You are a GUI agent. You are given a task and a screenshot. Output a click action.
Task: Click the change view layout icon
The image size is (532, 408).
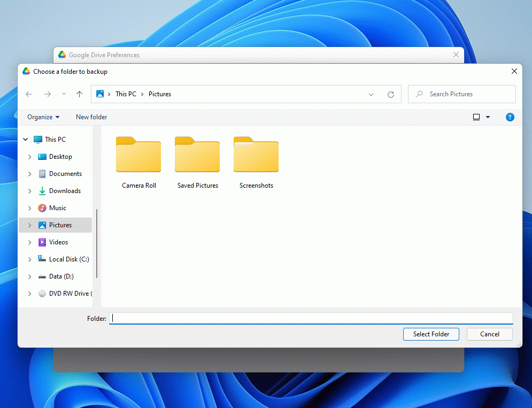coord(476,117)
